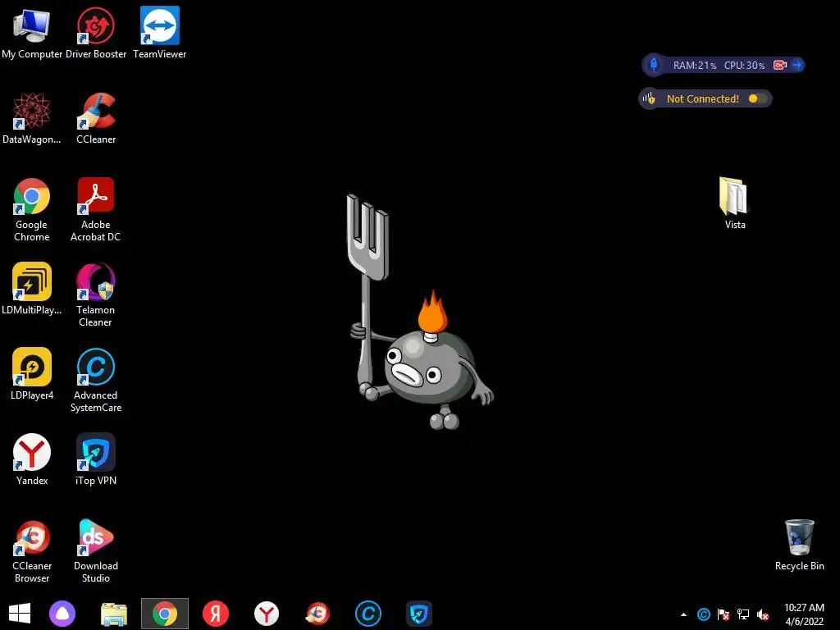The width and height of the screenshot is (840, 630).
Task: Select the TeamViewer desktop shortcut
Action: [160, 32]
